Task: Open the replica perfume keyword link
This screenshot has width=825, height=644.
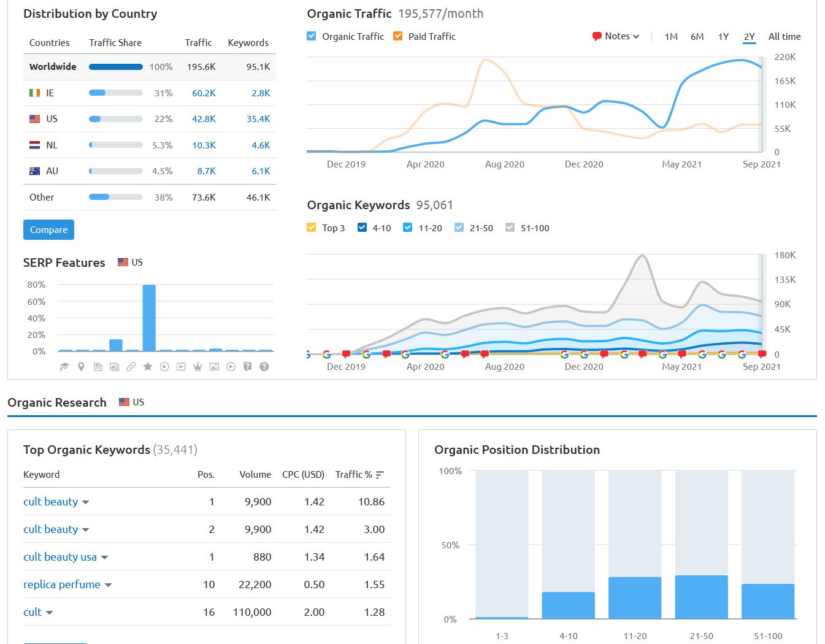Action: tap(62, 585)
